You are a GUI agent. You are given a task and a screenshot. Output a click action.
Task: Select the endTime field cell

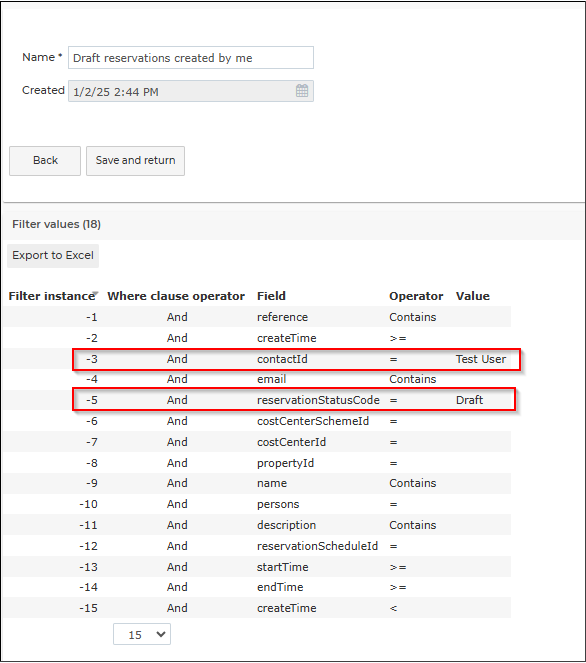tap(280, 587)
